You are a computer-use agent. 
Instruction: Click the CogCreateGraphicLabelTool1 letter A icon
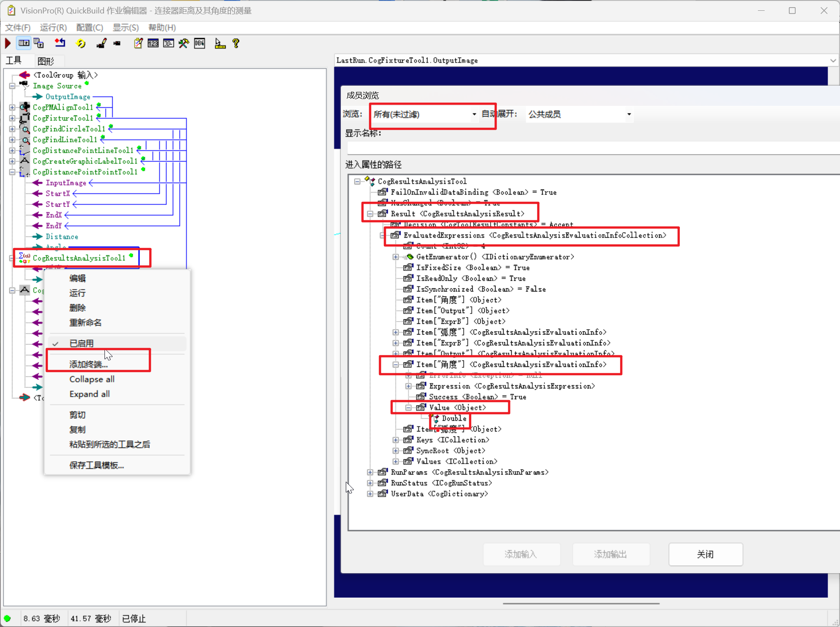(25, 161)
